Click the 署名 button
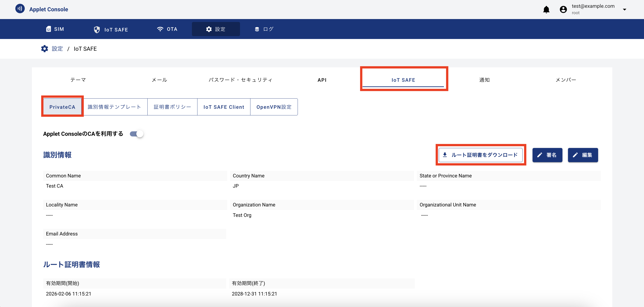The width and height of the screenshot is (644, 307). click(547, 155)
